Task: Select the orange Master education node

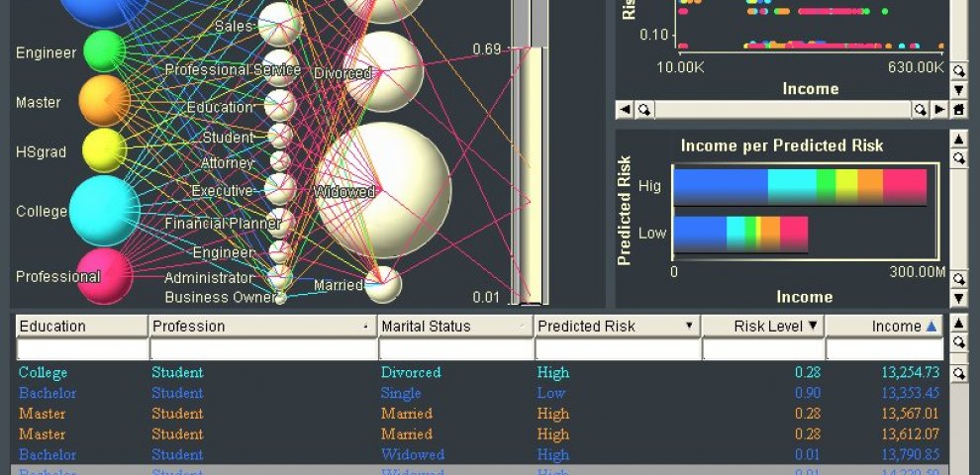Action: pos(103,101)
